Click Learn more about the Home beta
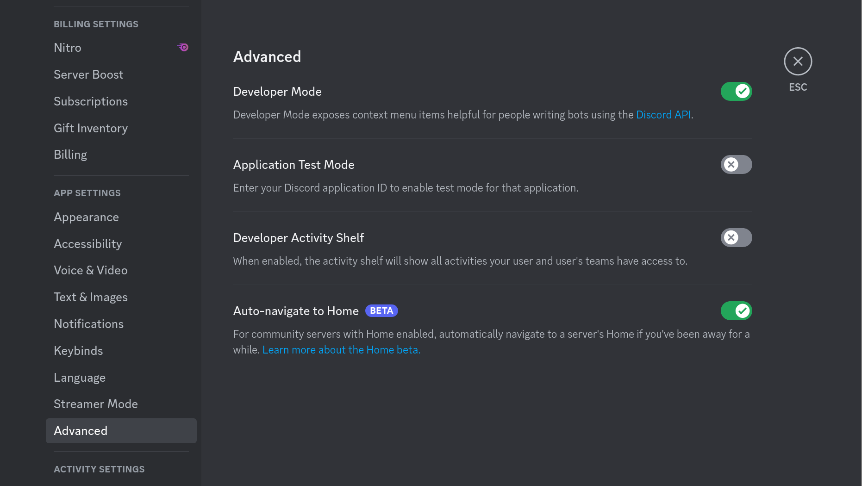 [x=341, y=349]
